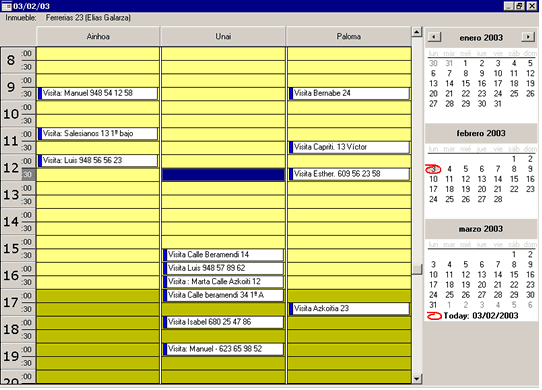Click the 15 o'clock hour label
Screen dimensions: 542x390
(x=11, y=249)
